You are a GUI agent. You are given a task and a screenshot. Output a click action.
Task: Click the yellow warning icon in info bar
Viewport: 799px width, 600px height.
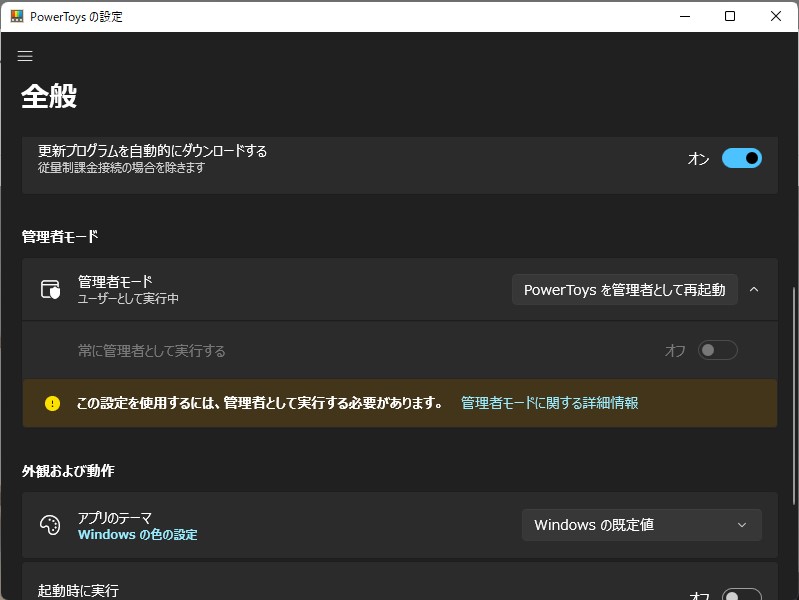click(x=52, y=403)
